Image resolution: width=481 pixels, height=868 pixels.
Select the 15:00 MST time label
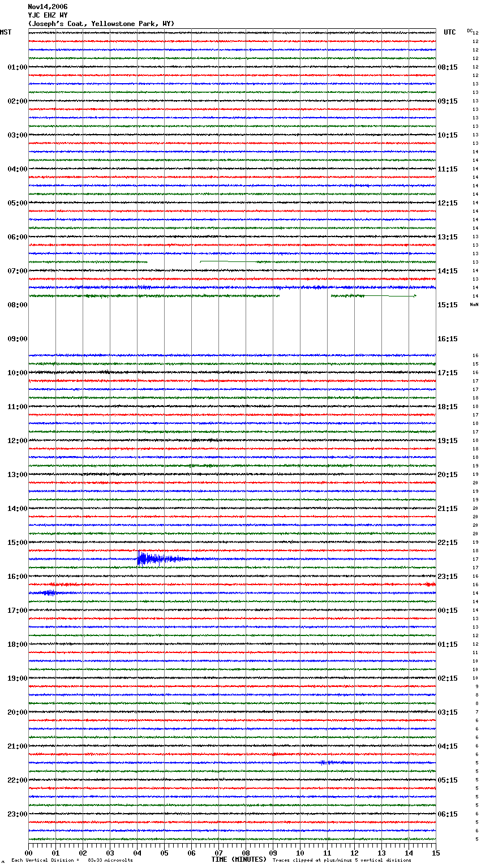tap(18, 543)
